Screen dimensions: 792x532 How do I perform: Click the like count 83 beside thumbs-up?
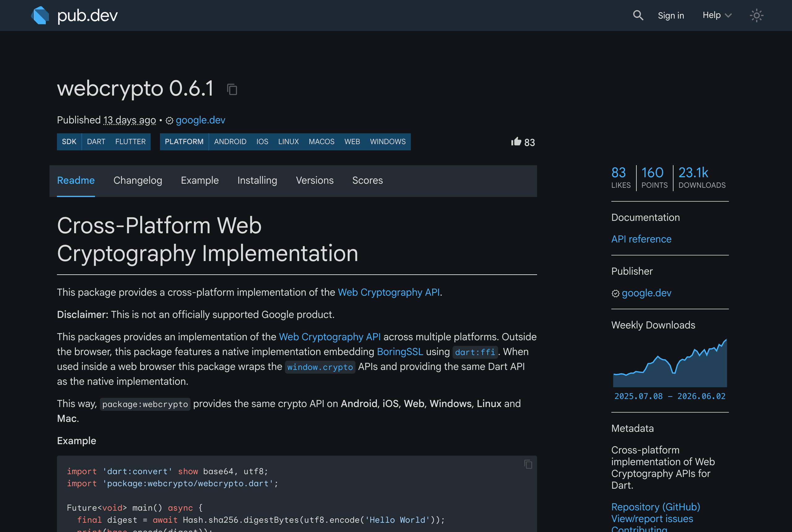(529, 143)
